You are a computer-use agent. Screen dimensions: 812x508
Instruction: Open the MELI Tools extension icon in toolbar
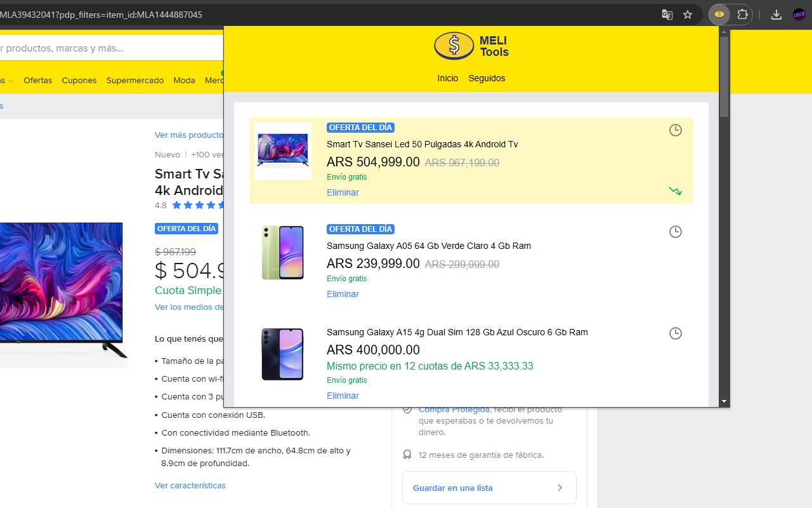click(x=719, y=15)
